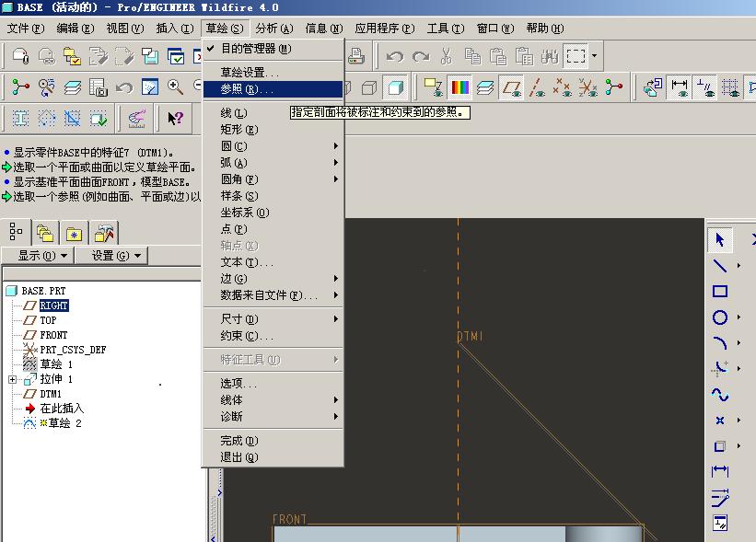This screenshot has height=542, width=756.
Task: Open the 显示 dropdown in model tree
Action: 38,255
